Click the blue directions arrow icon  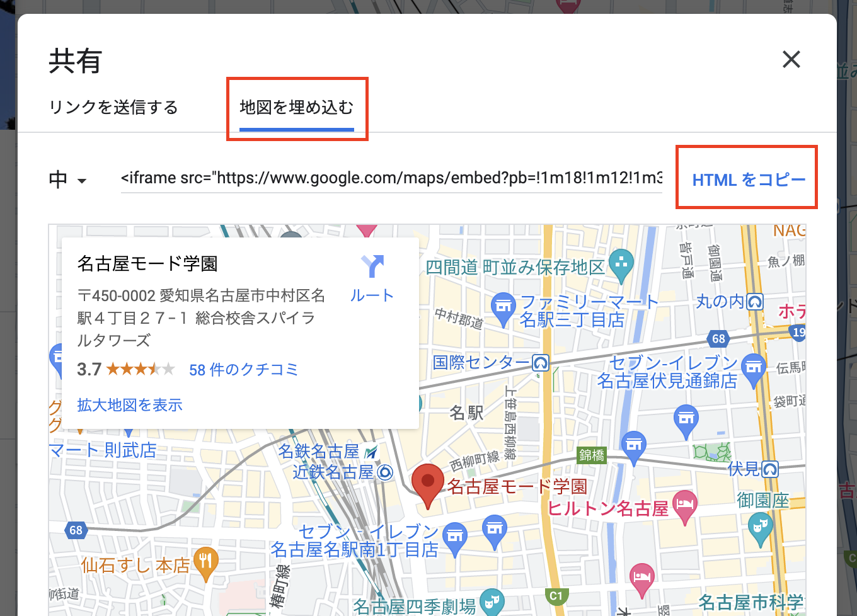[372, 266]
